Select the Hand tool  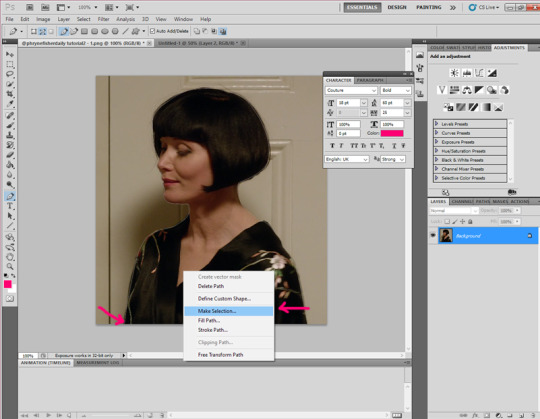[x=10, y=257]
